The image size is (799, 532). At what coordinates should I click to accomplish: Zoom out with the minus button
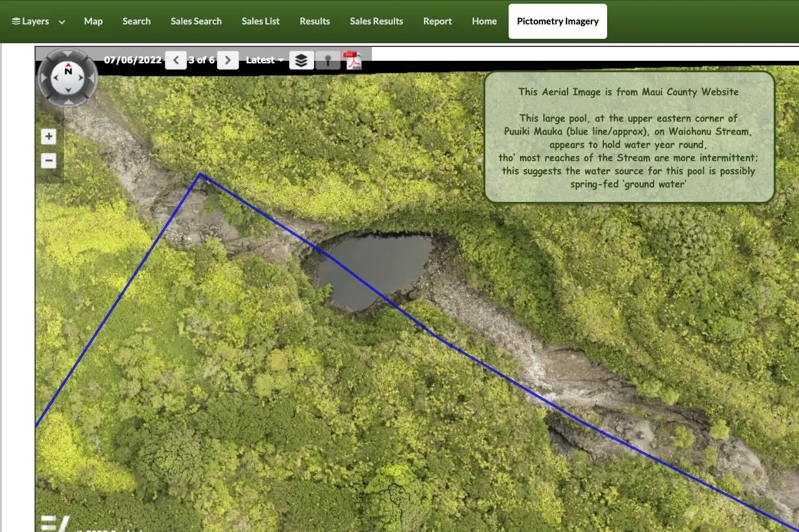[48, 160]
